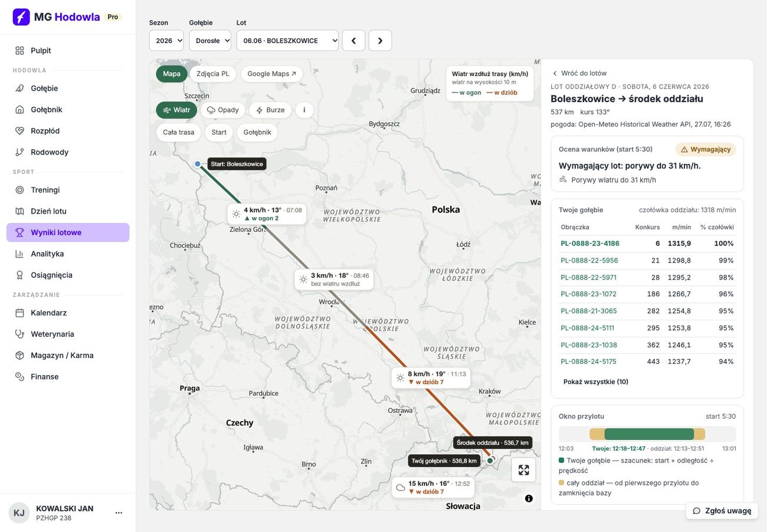Switch to Zdjęcia PL map layer

213,74
